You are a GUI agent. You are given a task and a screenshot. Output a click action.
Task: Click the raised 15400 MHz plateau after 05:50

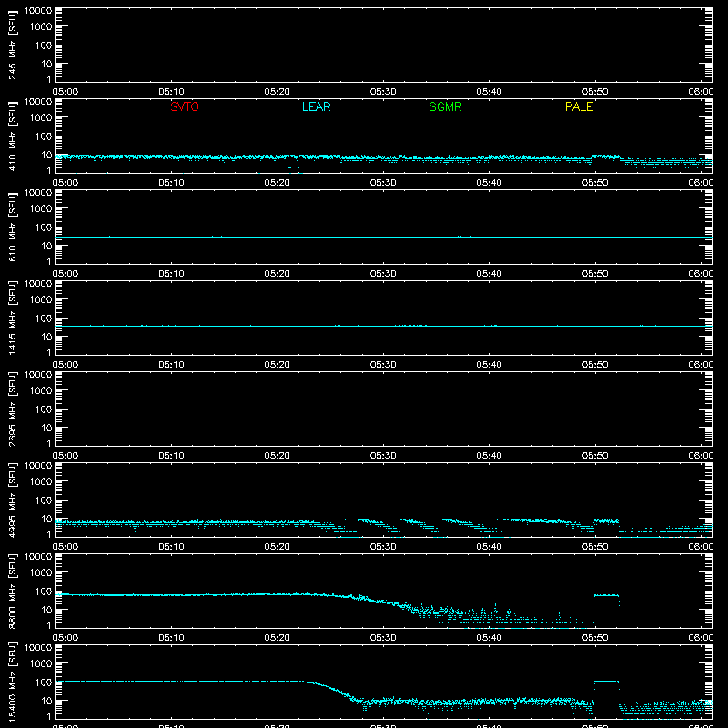pyautogui.click(x=606, y=682)
